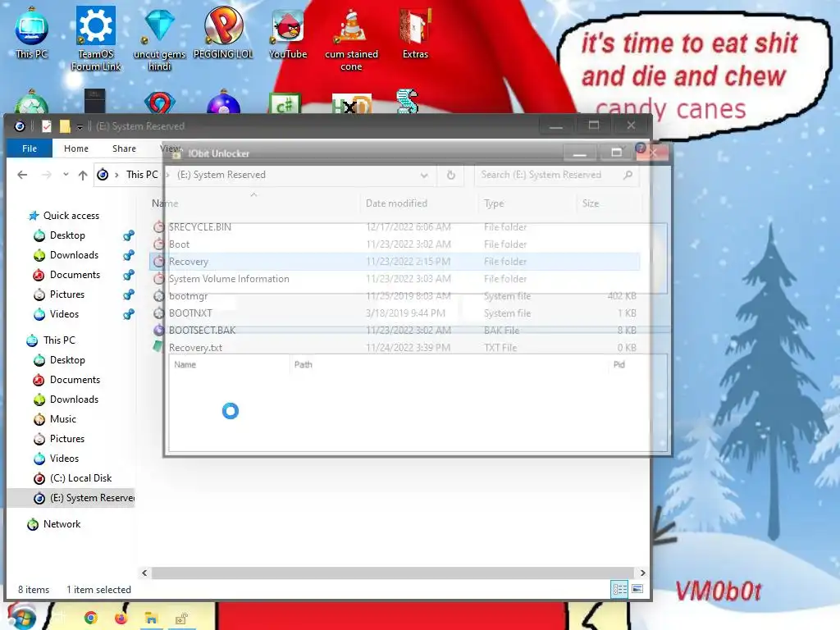This screenshot has height=630, width=840.
Task: Open the Windows Start button
Action: [21, 616]
